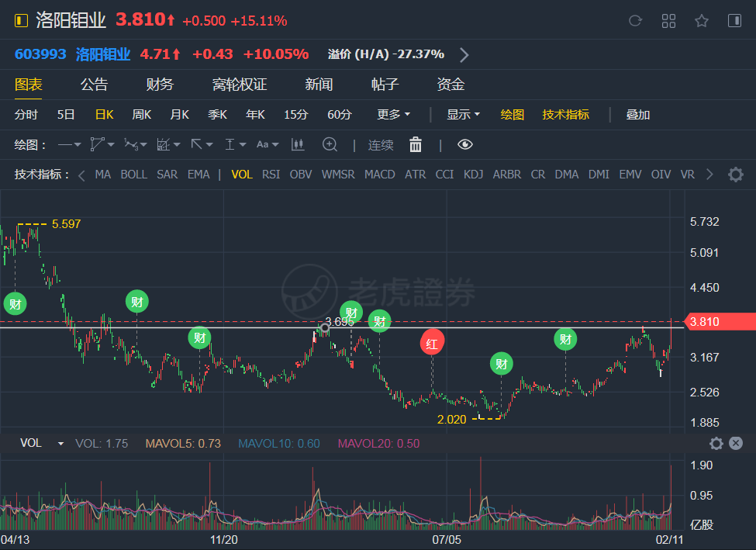Open A-share code 603993 link
Screen dimensions: 756x550
[x=40, y=54]
